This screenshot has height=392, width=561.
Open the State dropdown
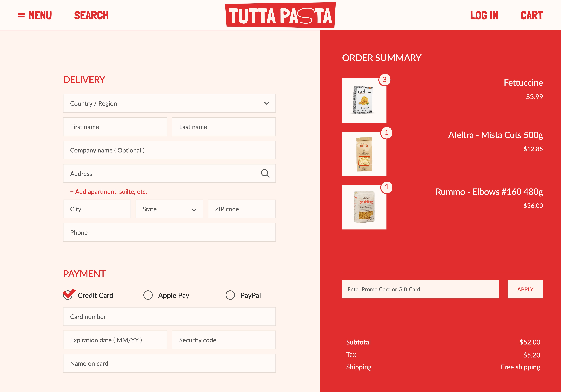[x=169, y=209]
